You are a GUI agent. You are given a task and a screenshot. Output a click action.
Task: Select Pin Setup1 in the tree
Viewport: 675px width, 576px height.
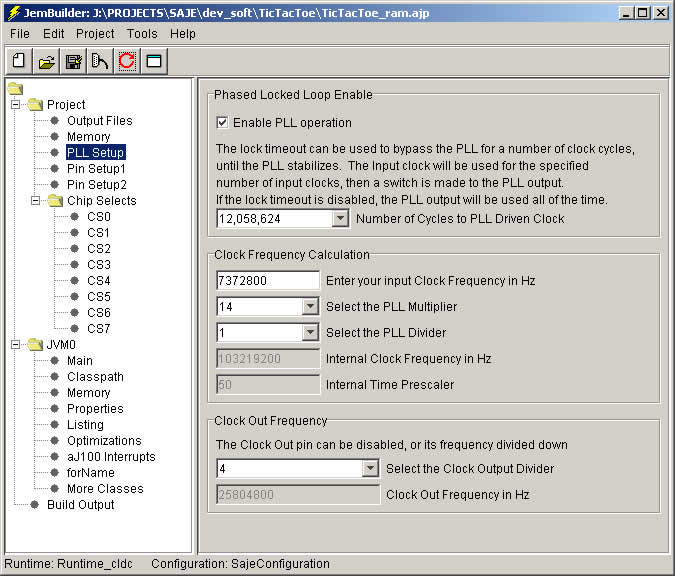(x=96, y=169)
